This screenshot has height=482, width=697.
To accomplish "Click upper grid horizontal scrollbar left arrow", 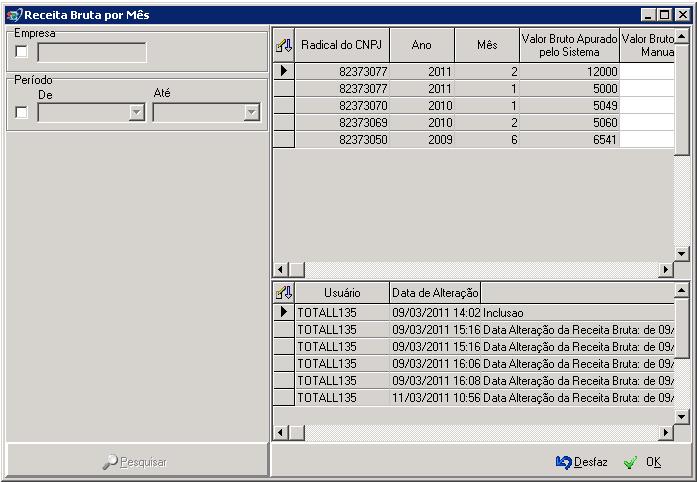I will tap(280, 269).
